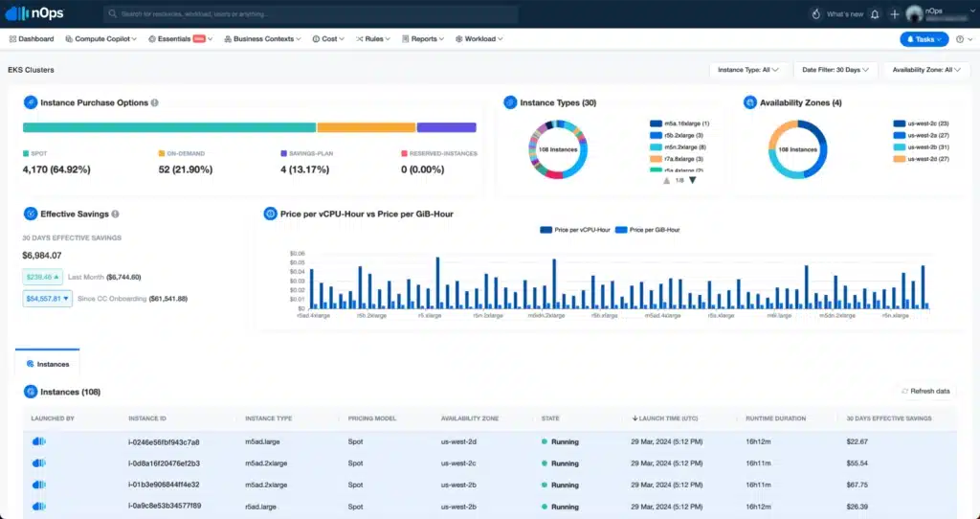This screenshot has height=519, width=980.
Task: Click the user avatar picture
Action: coord(914,13)
